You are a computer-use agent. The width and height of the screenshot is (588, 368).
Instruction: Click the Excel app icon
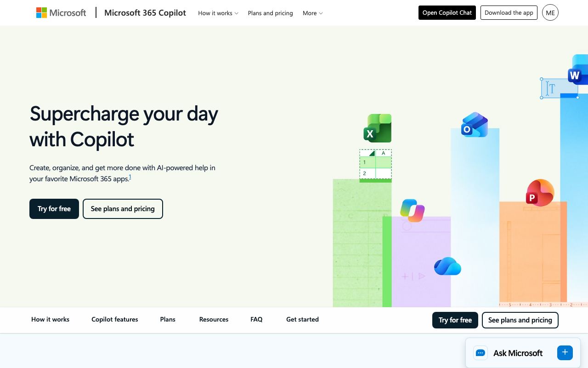pos(378,128)
